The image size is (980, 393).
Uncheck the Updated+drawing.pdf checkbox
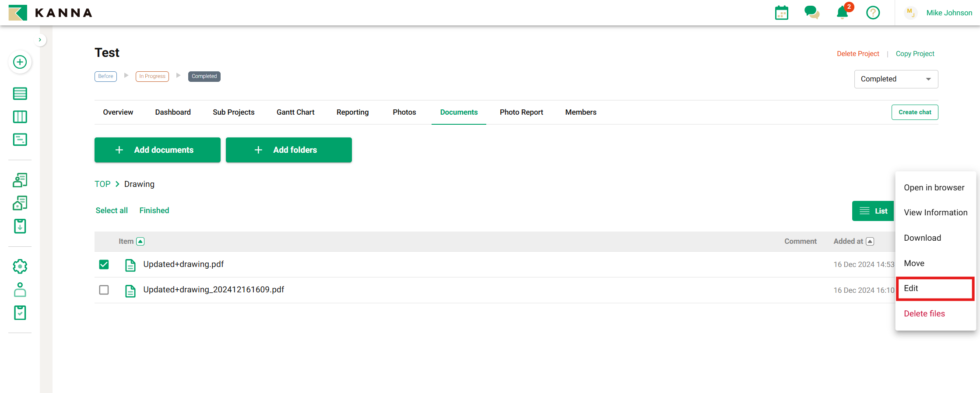104,264
